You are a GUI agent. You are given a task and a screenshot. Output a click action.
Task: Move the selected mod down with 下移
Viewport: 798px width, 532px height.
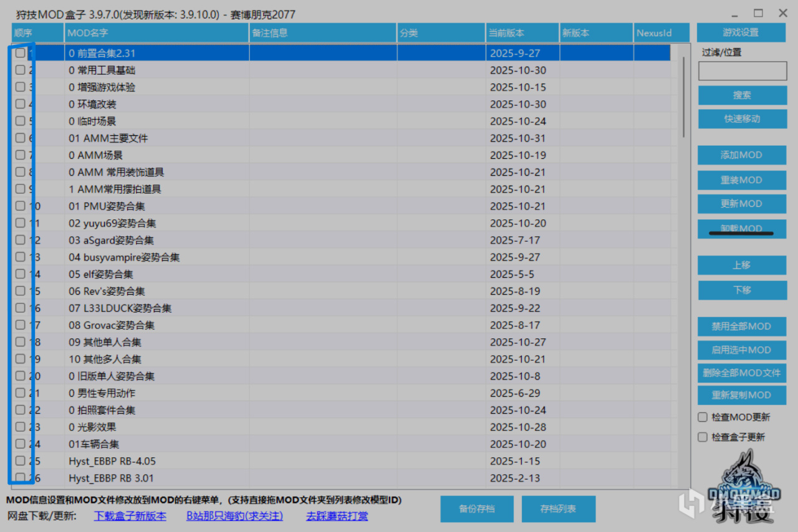742,290
